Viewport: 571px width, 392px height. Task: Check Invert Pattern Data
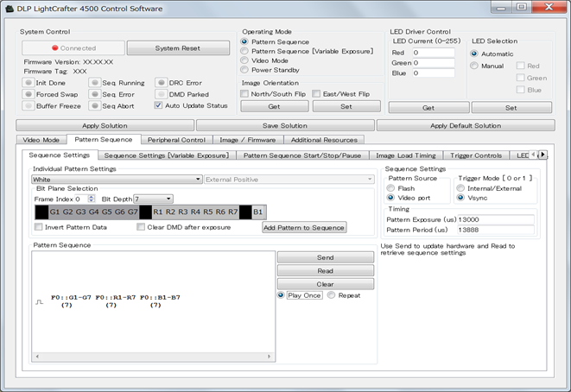coord(38,227)
